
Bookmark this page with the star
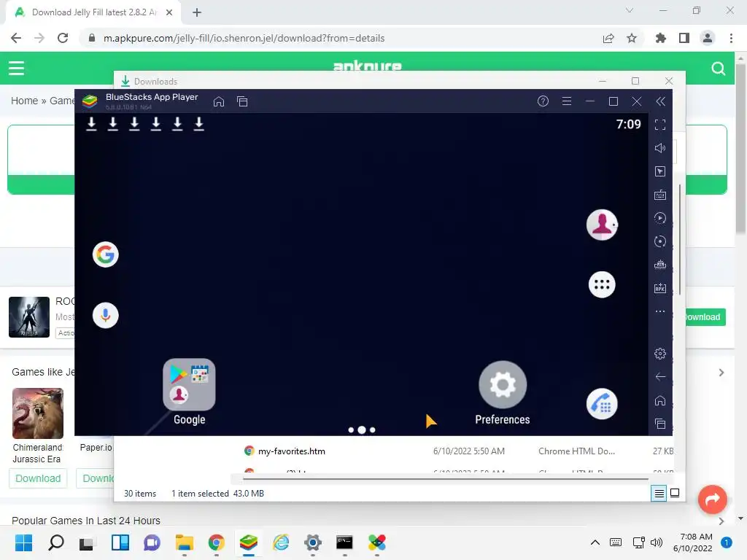coord(632,38)
